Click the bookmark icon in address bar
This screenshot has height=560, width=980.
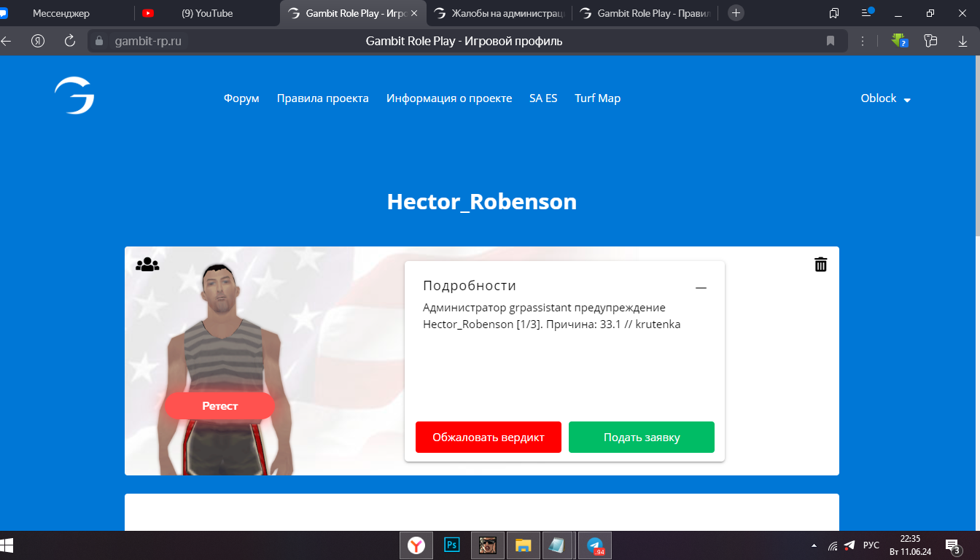[x=830, y=41]
